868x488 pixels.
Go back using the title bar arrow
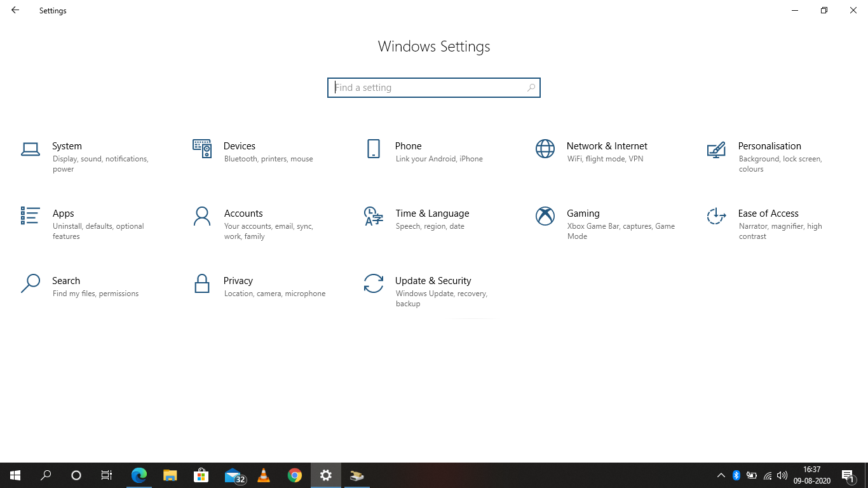(x=15, y=10)
